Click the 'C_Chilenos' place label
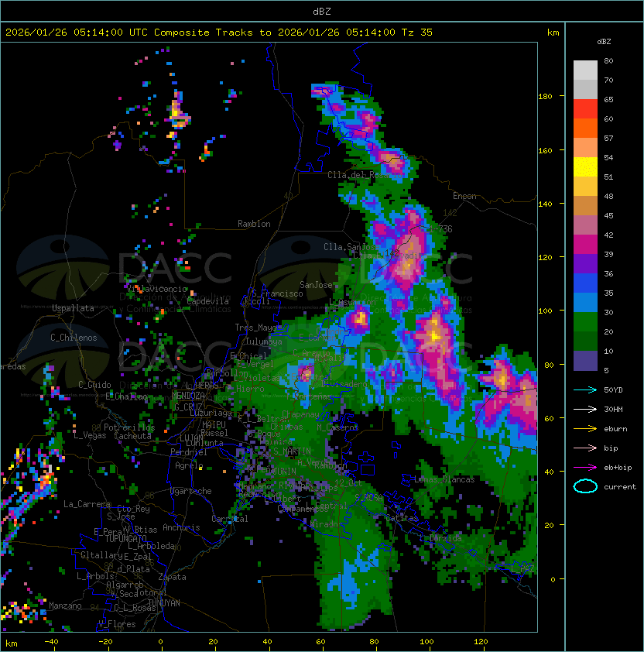The height and width of the screenshot is (652, 644). (74, 338)
